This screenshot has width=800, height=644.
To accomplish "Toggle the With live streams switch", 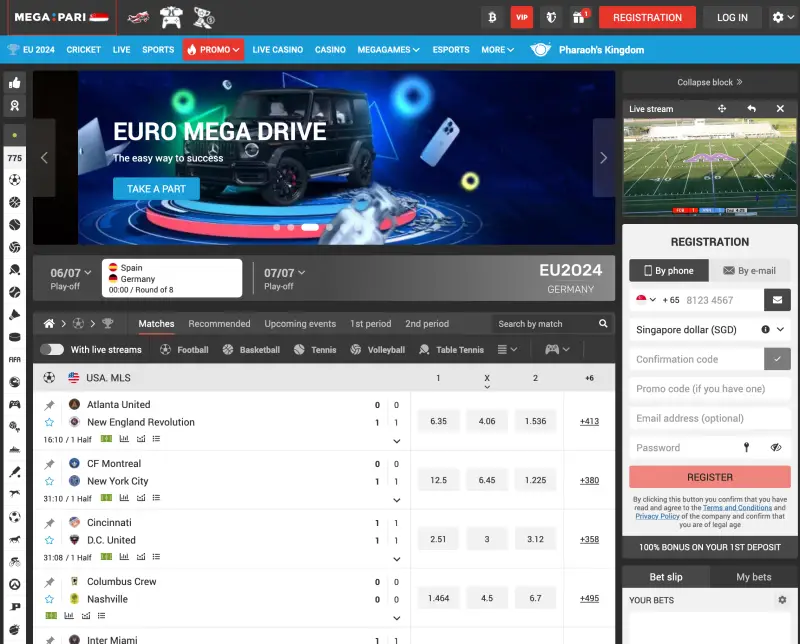I will pyautogui.click(x=52, y=350).
